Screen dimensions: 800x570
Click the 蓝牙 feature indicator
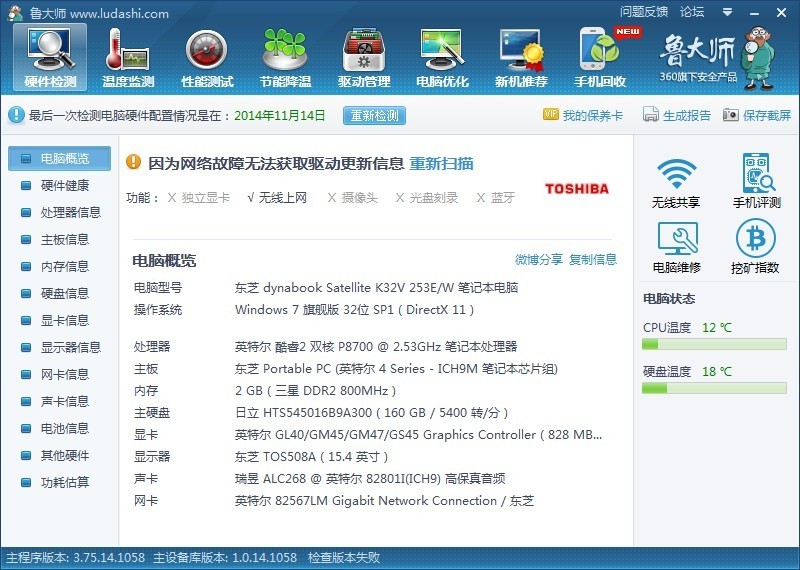click(495, 197)
